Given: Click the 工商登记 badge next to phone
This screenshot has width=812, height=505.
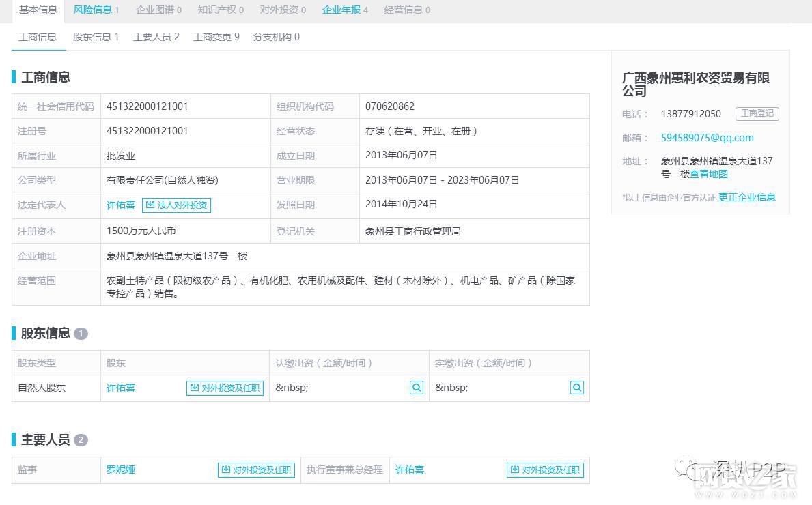Looking at the screenshot, I should tap(757, 114).
